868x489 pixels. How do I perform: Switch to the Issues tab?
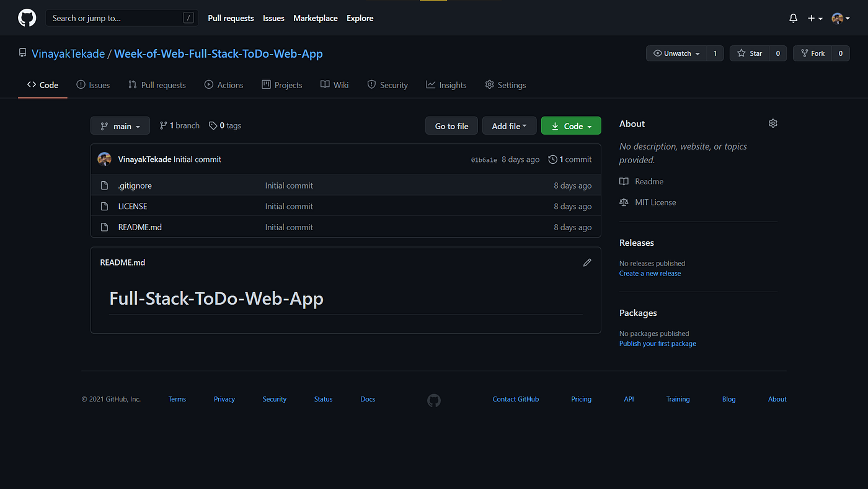click(93, 84)
